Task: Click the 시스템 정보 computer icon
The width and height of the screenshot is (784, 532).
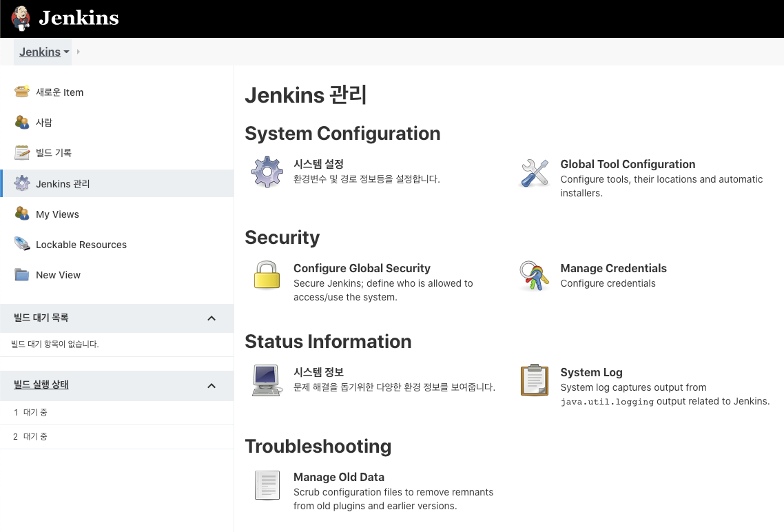Action: click(x=266, y=380)
